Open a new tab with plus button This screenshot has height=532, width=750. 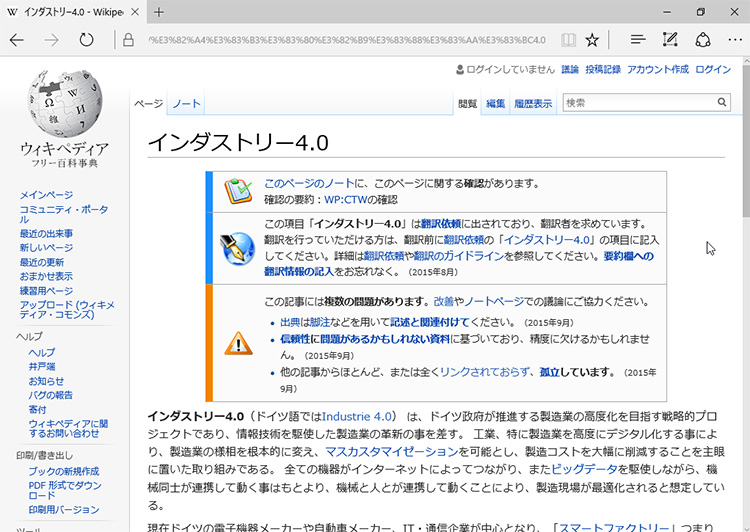tap(159, 12)
